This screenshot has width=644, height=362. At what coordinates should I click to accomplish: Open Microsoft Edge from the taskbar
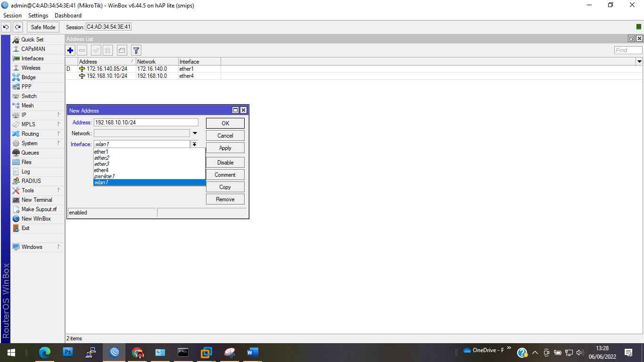[45, 352]
